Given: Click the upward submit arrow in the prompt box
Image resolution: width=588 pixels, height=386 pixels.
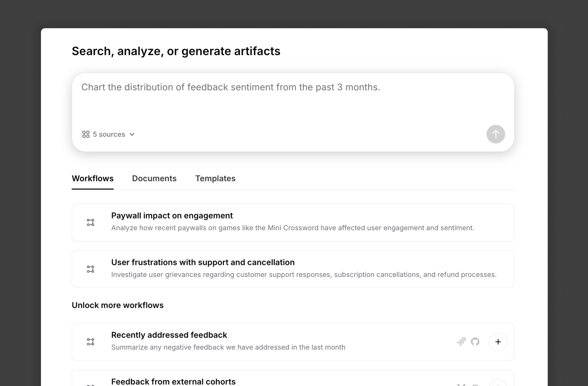Looking at the screenshot, I should point(496,134).
